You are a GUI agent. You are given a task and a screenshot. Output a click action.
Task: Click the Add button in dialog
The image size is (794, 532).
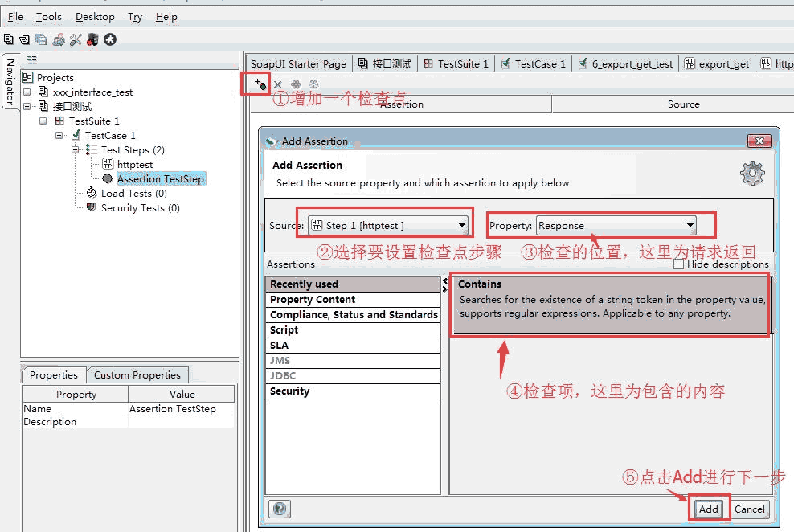point(708,509)
